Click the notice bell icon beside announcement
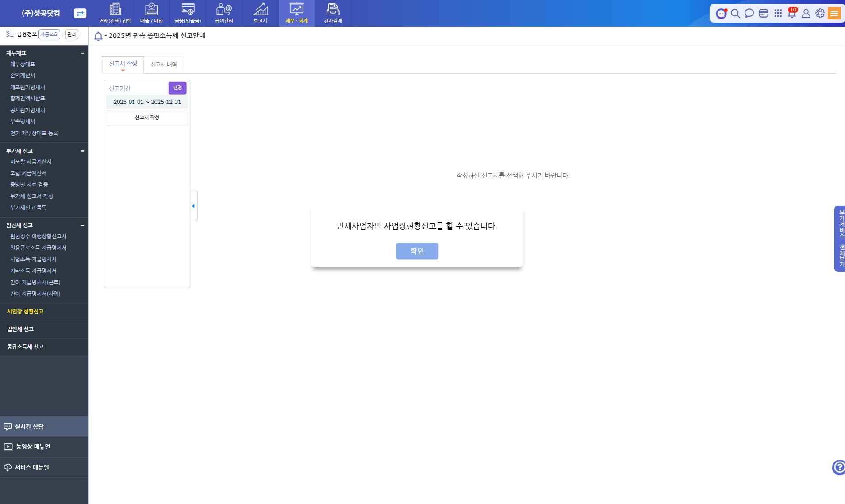Image resolution: width=845 pixels, height=504 pixels. 98,36
